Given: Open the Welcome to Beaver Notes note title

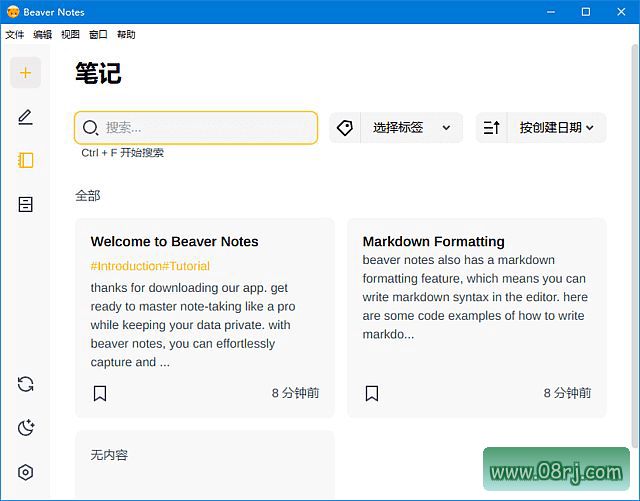Looking at the screenshot, I should pyautogui.click(x=174, y=242).
